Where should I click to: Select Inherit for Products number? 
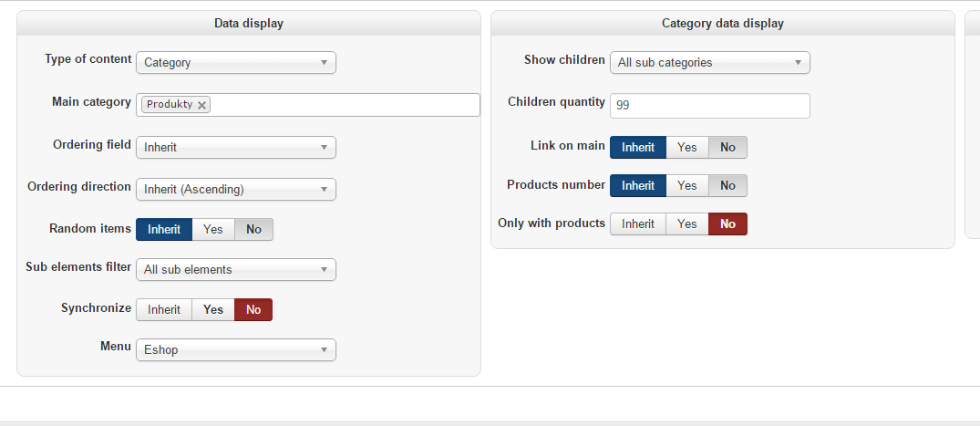click(638, 186)
